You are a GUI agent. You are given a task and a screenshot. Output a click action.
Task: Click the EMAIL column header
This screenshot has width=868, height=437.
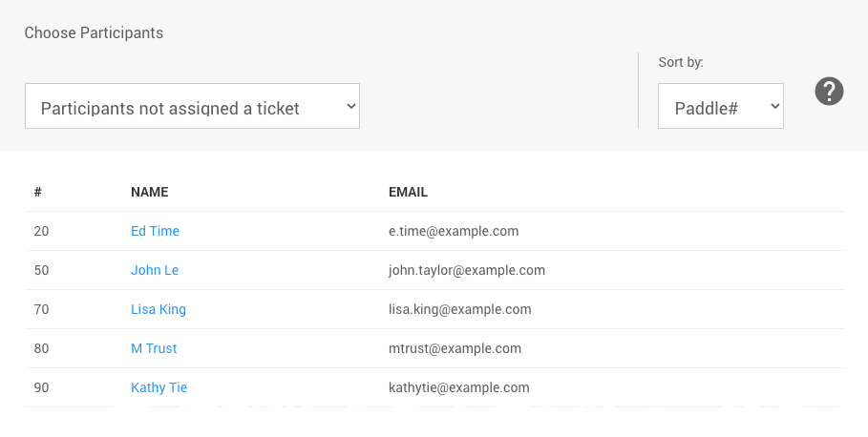pos(408,192)
